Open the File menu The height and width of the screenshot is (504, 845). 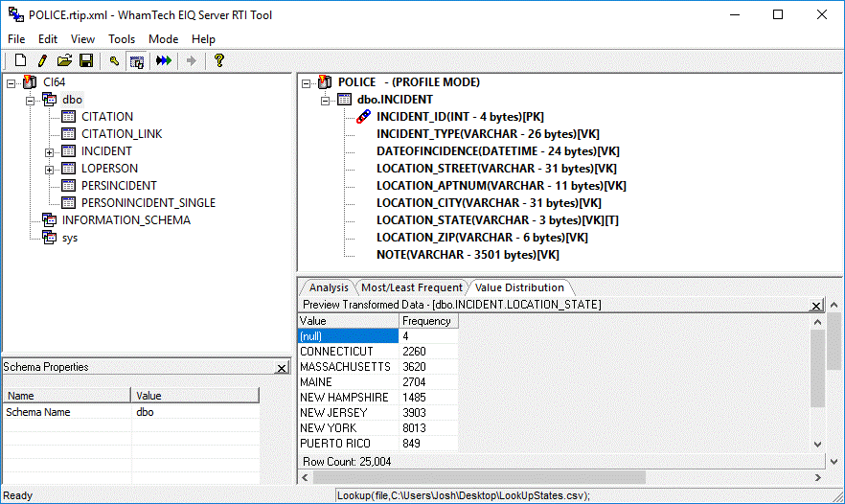(16, 39)
